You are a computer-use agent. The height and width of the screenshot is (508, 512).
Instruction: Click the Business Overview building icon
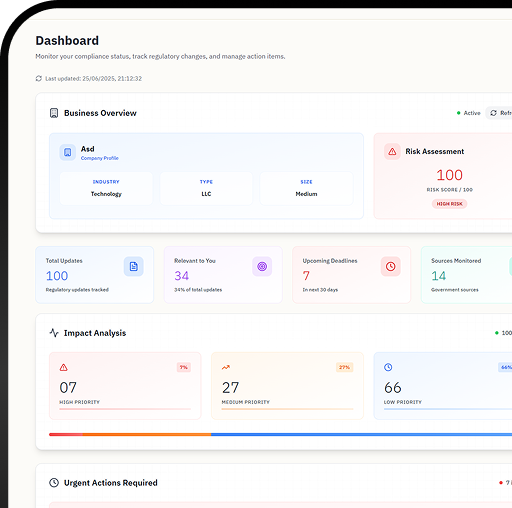click(54, 113)
